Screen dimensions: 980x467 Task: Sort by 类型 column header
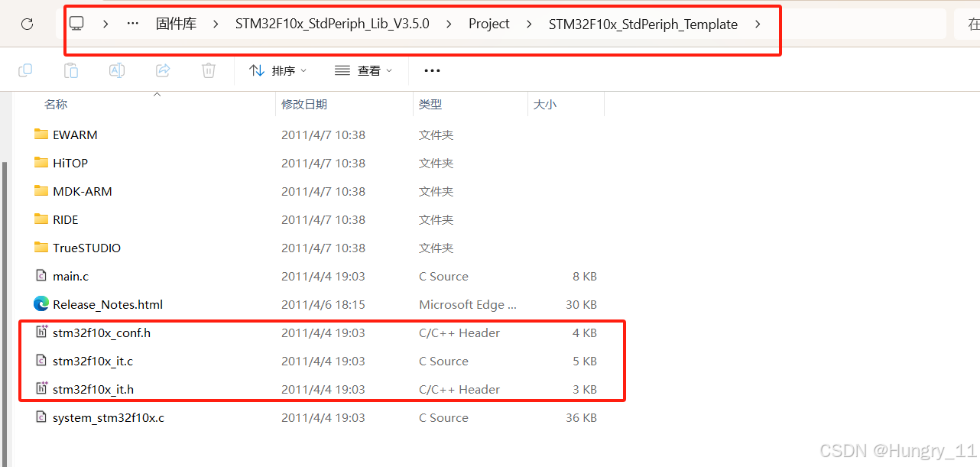[430, 104]
